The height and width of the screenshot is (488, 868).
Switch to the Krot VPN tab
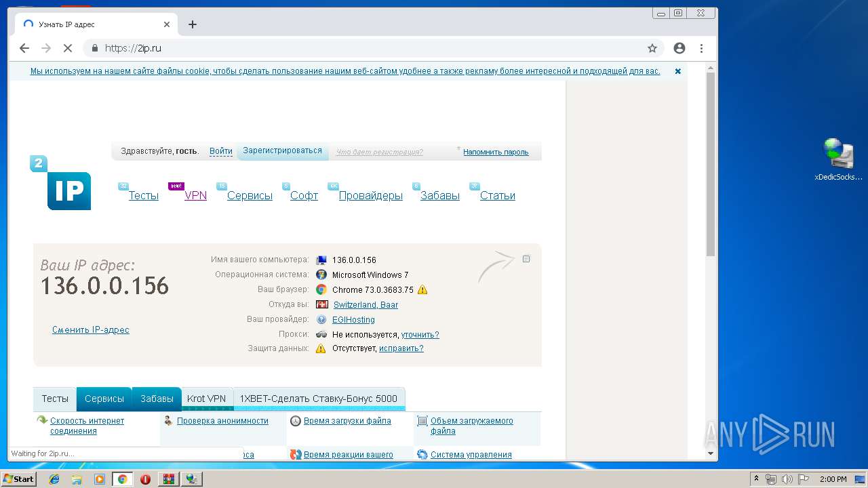[x=207, y=399]
